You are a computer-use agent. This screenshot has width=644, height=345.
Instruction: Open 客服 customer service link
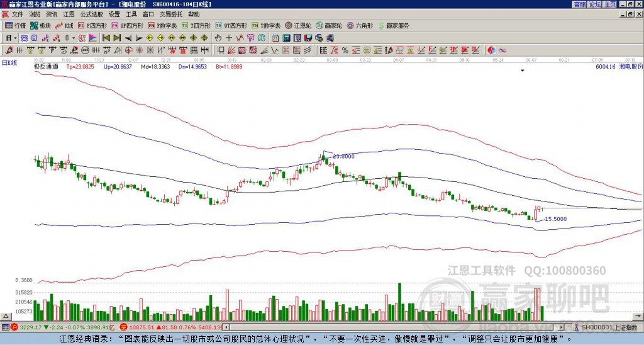click(x=580, y=4)
